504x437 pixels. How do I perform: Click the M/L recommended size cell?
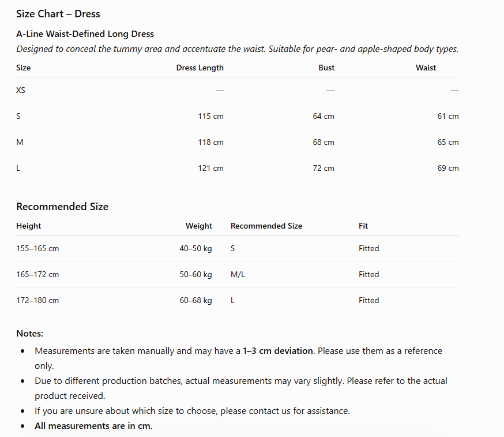(238, 274)
